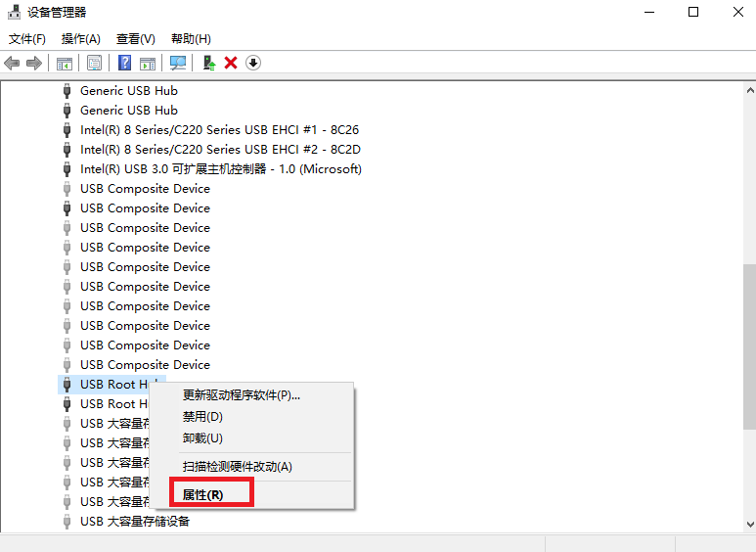The image size is (756, 552).
Task: Click the properties toolbar icon
Action: [x=94, y=63]
